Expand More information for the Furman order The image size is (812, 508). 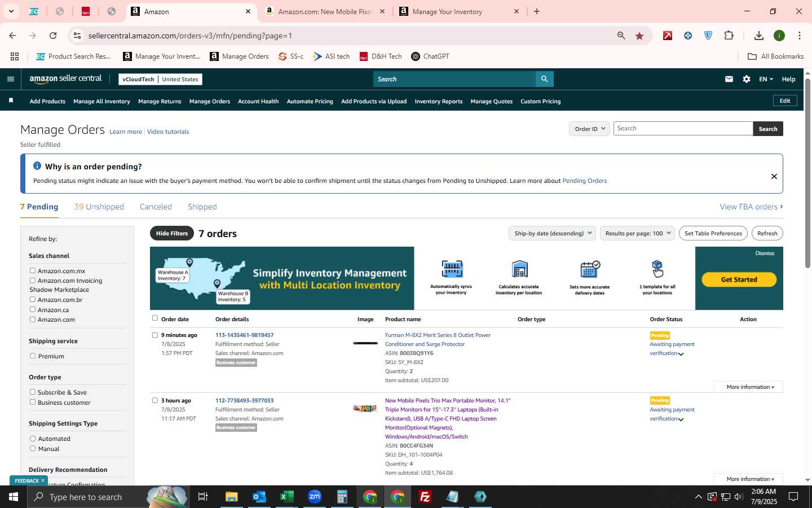point(748,387)
